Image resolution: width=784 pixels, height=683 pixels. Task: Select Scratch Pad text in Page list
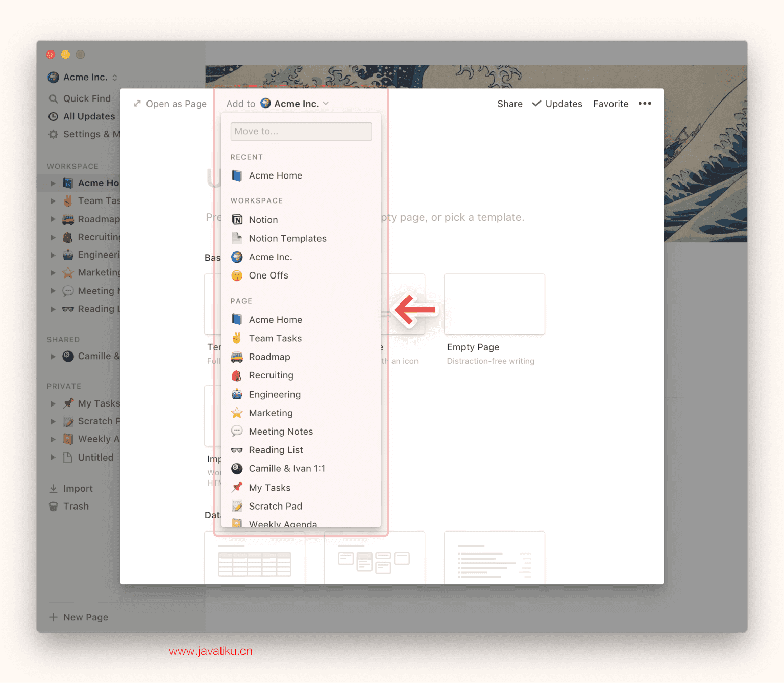click(x=275, y=506)
